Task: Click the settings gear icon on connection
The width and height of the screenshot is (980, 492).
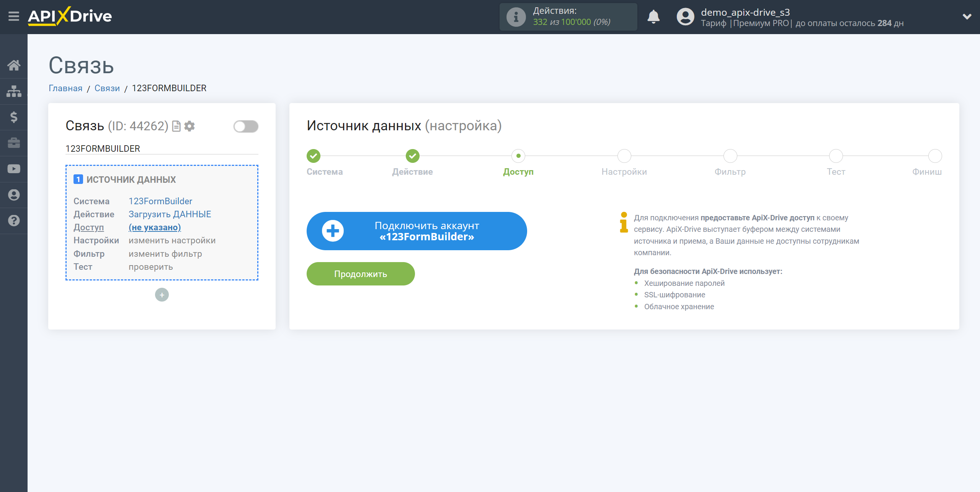Action: (x=189, y=126)
